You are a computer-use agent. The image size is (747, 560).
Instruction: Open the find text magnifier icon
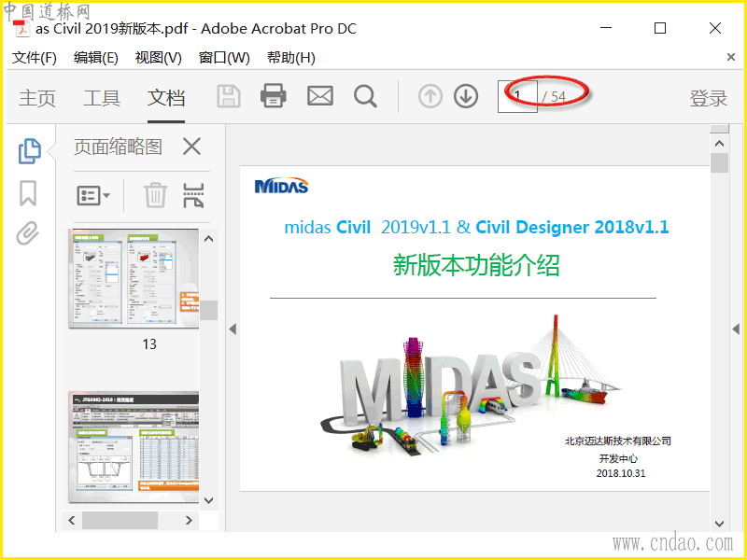(365, 97)
